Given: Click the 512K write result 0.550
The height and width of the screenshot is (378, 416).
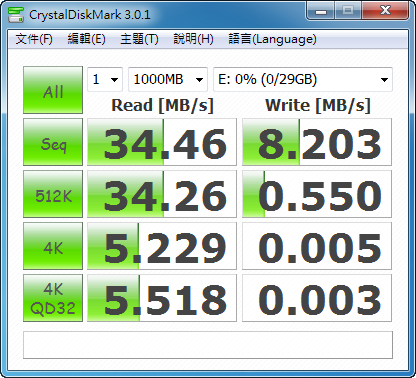Looking at the screenshot, I should coord(317,194).
